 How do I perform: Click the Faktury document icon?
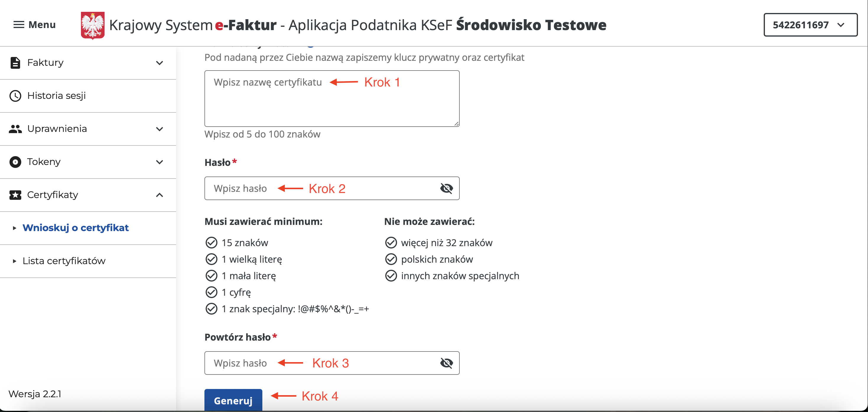click(15, 63)
